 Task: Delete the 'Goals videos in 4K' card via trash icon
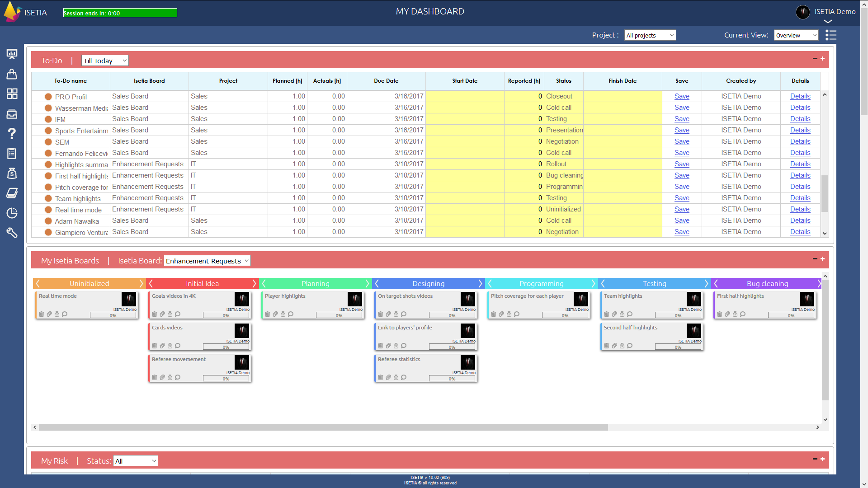[155, 314]
